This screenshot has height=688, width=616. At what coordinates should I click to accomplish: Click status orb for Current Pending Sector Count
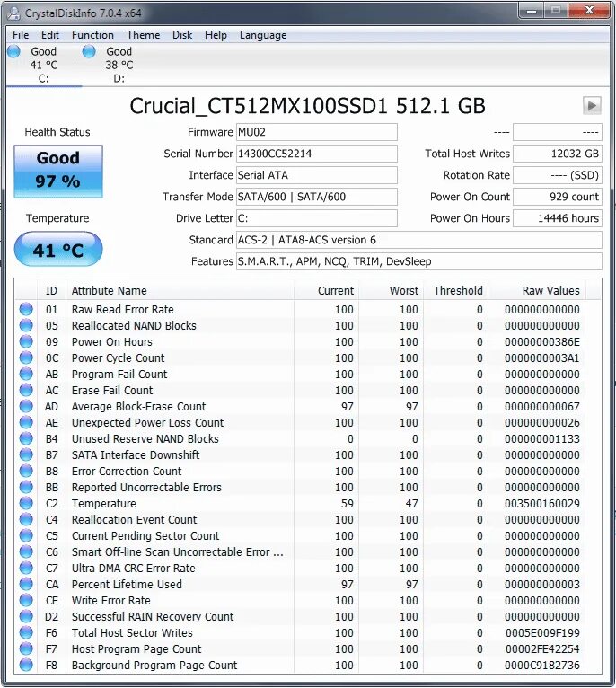click(x=26, y=535)
